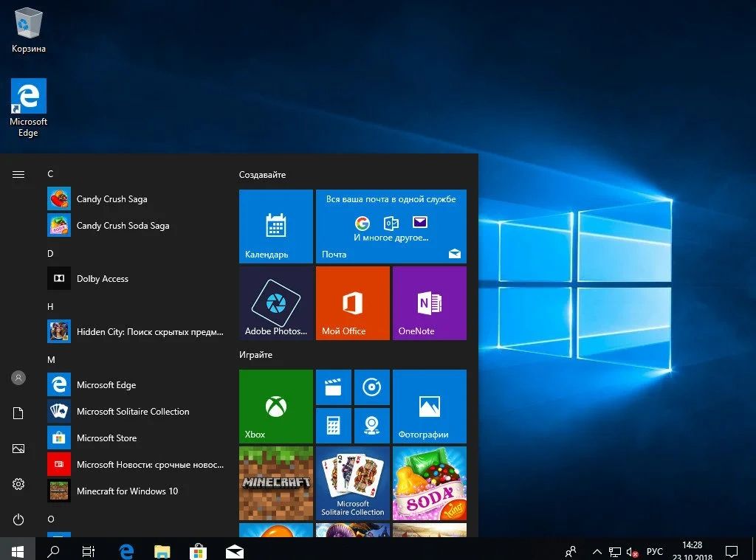Expand hidden tray icons with the chevron
The image size is (756, 560).
point(596,550)
